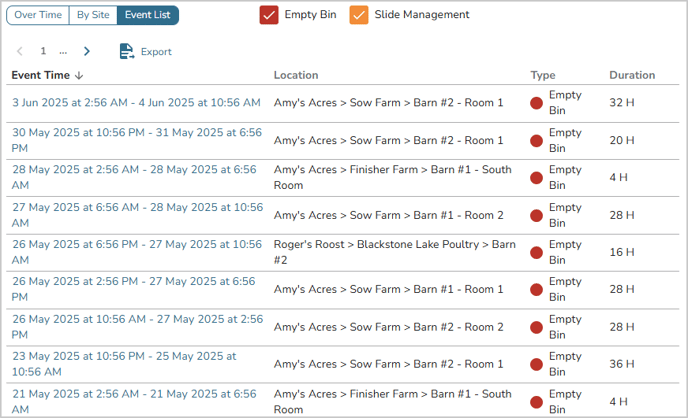Screen dimensions: 688x418
Task: Click red dot in 28 May 2:56 AM row
Action: click(536, 178)
